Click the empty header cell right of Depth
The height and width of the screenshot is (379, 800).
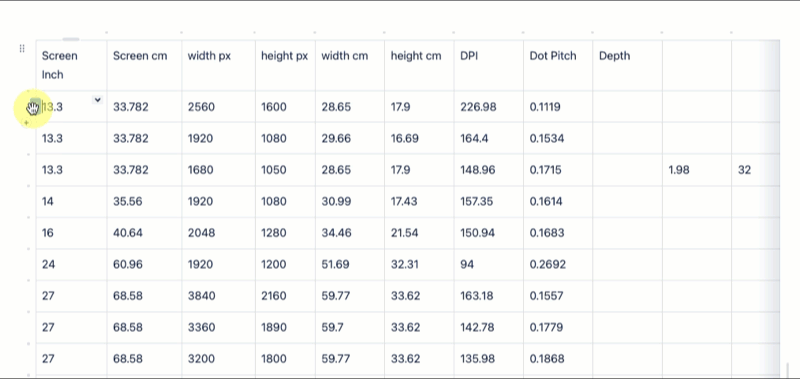tap(697, 65)
